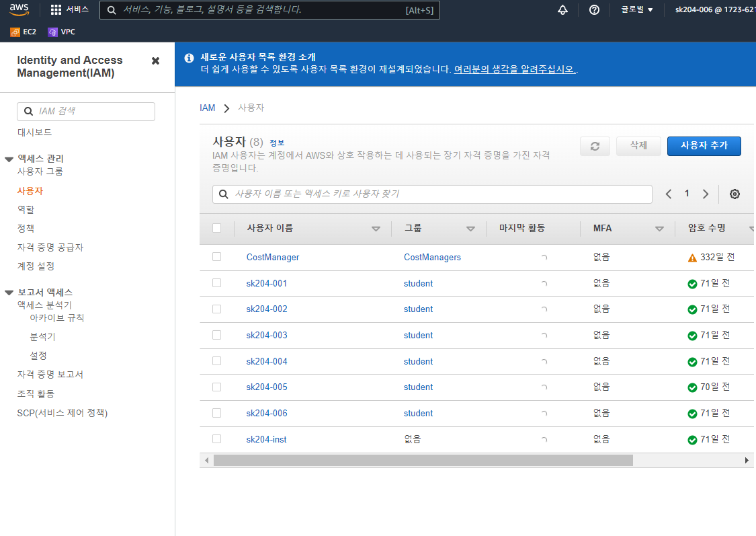This screenshot has height=536, width=756.
Task: Open the VPC shortcut in favorites bar
Action: point(61,32)
